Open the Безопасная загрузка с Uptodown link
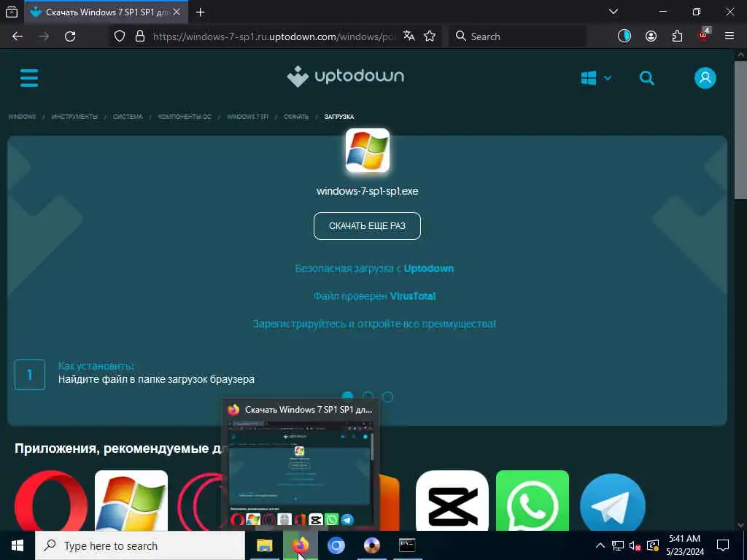The width and height of the screenshot is (747, 560). pos(374,268)
